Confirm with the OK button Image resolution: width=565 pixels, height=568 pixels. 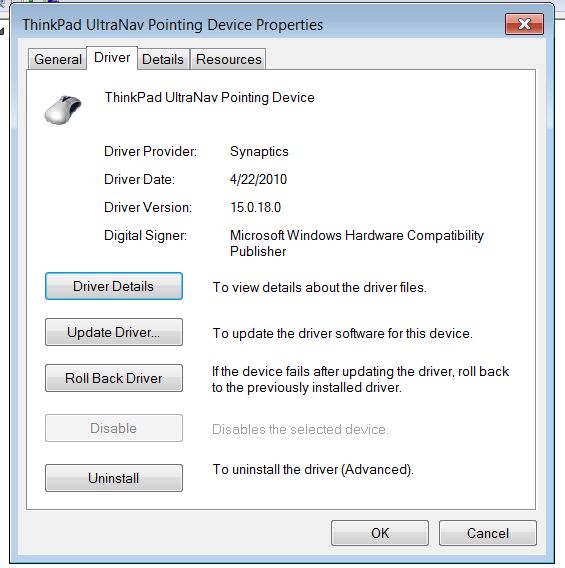tap(380, 533)
